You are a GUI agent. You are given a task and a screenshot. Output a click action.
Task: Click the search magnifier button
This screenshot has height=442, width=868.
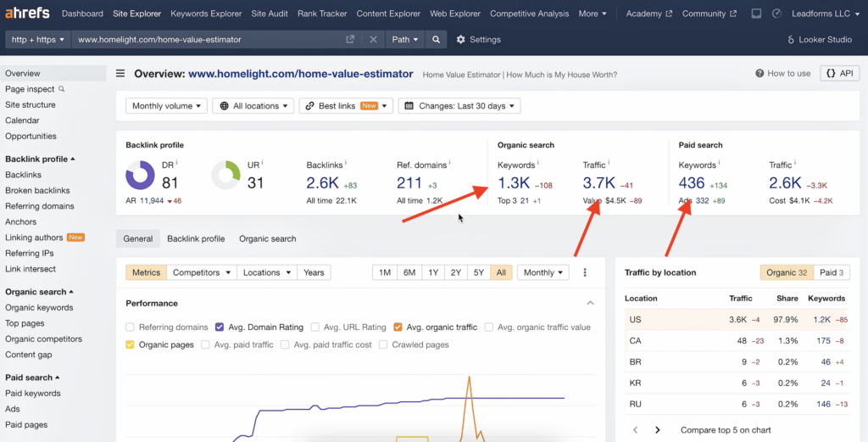pos(437,39)
